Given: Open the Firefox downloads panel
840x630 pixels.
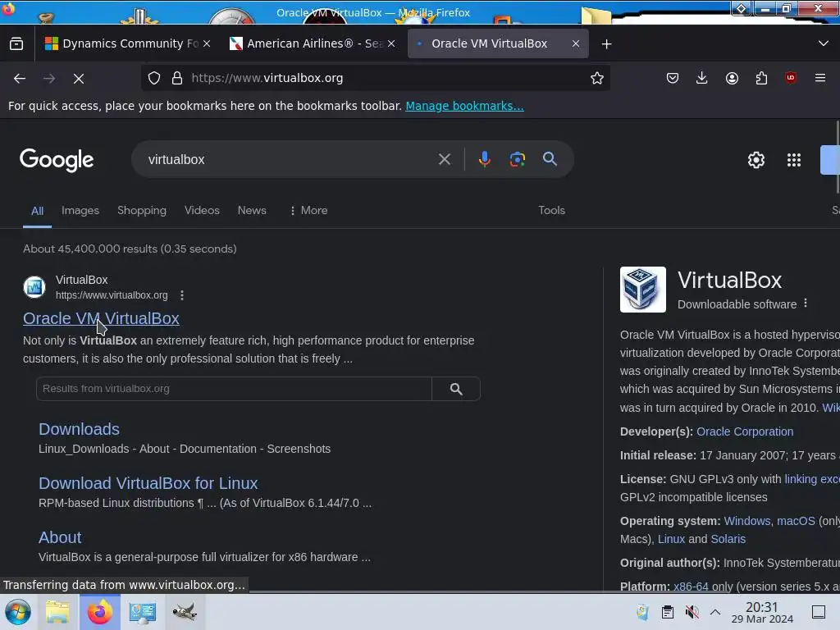Looking at the screenshot, I should (702, 78).
